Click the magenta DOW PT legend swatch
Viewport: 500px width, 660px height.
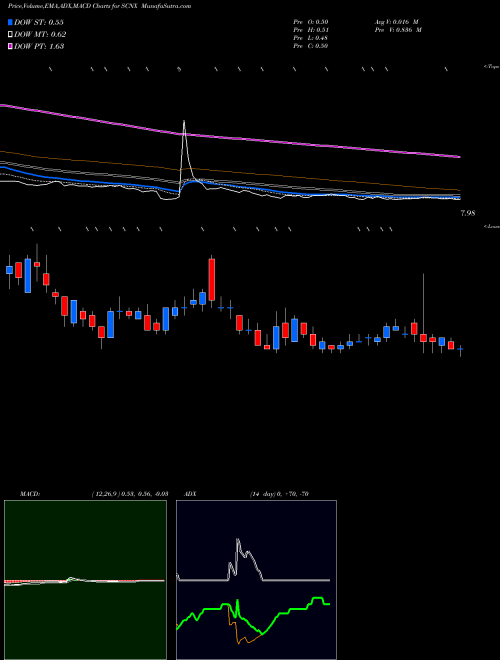pyautogui.click(x=10, y=46)
